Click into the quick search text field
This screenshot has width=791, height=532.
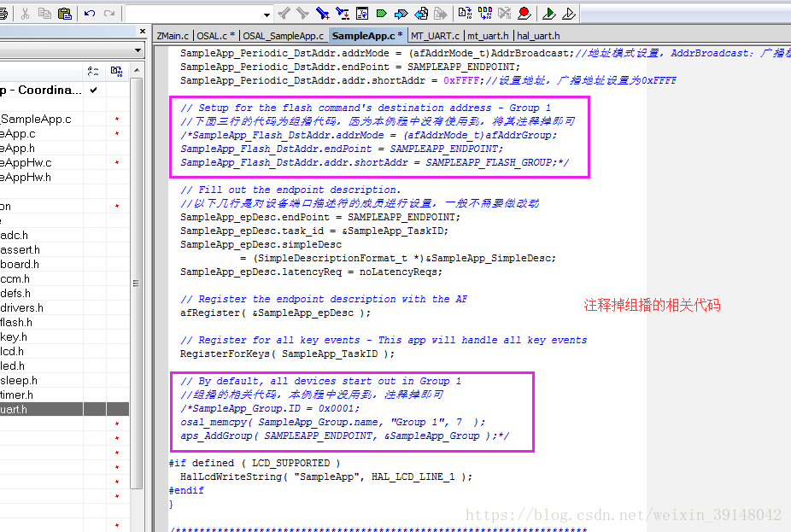[194, 15]
